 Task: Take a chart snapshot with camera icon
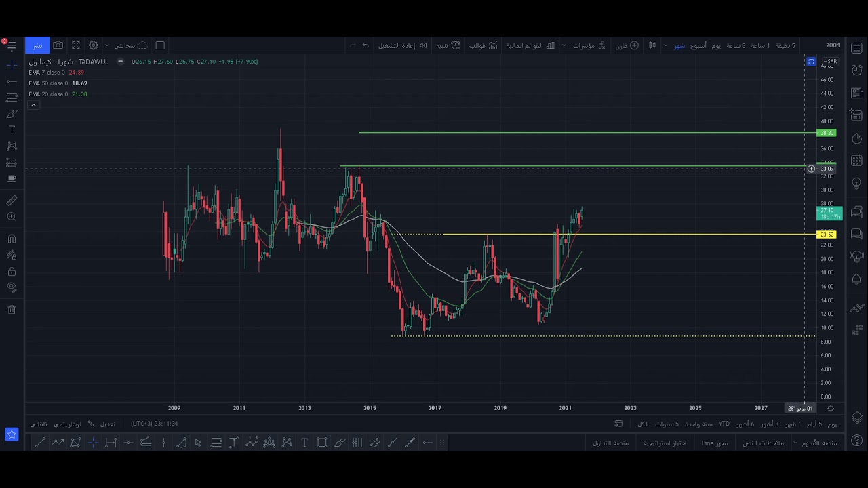coord(58,45)
